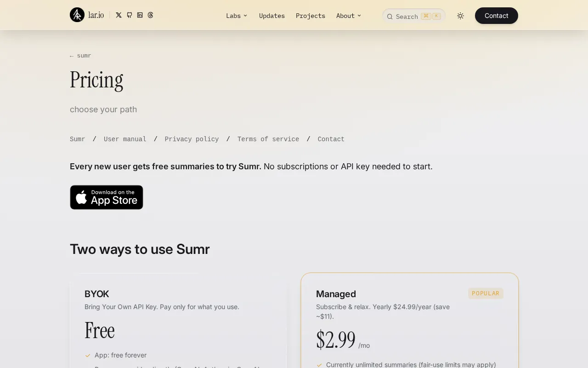This screenshot has height=368, width=588.
Task: Open the Threads profile icon
Action: pyautogui.click(x=150, y=15)
